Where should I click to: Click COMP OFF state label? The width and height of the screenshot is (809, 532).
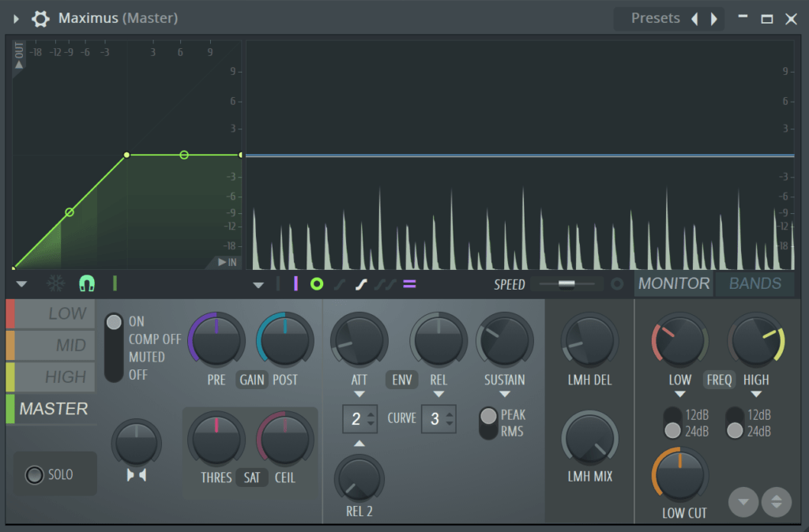click(x=155, y=339)
